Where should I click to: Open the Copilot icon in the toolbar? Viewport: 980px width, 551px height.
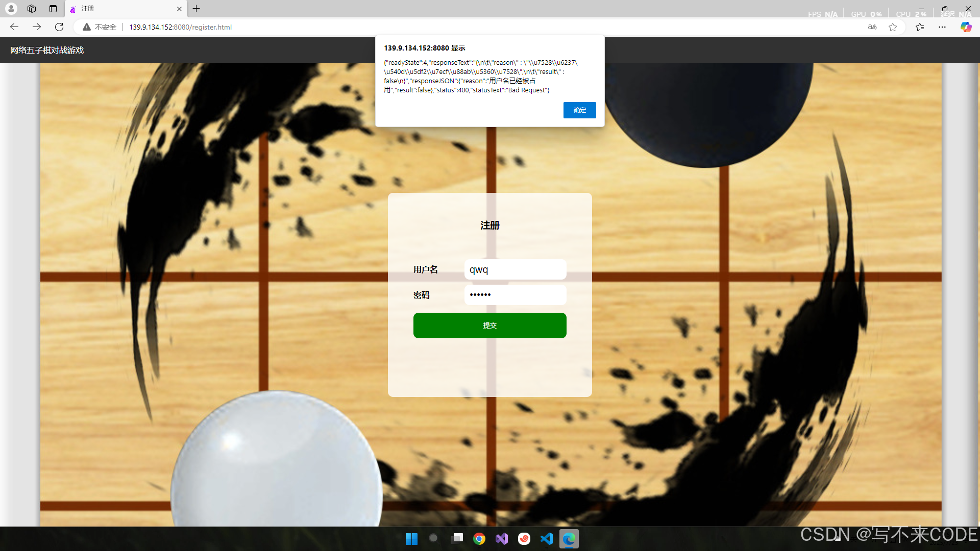click(966, 27)
